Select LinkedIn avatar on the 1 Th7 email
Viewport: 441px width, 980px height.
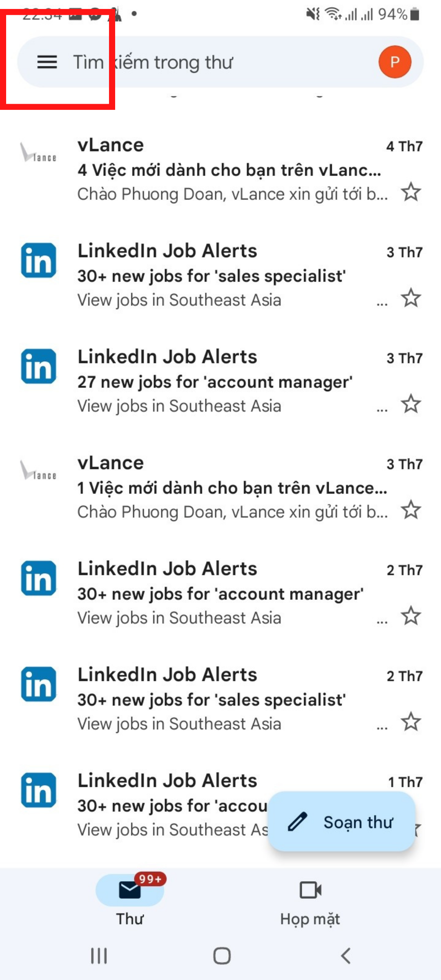tap(38, 790)
